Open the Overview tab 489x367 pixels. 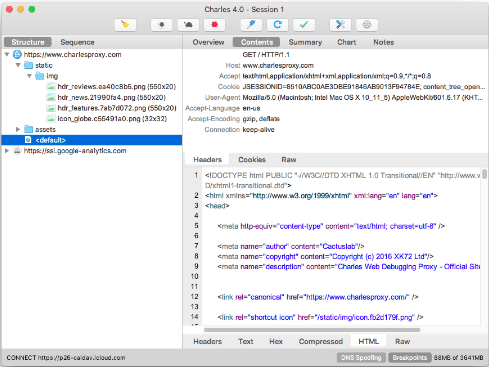point(208,42)
